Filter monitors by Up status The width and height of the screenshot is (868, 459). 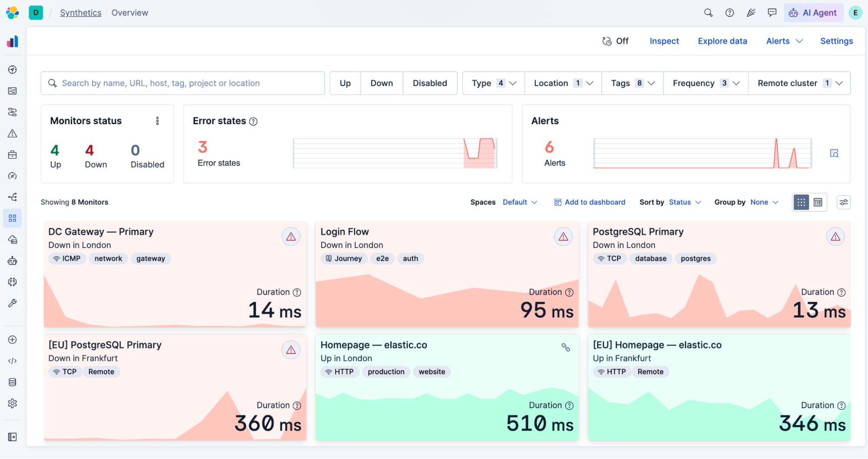click(x=345, y=83)
